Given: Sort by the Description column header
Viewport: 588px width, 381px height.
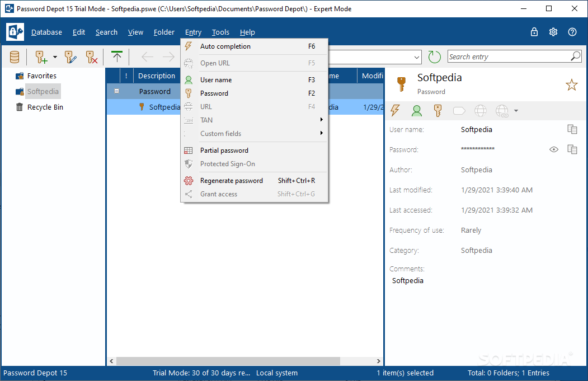Looking at the screenshot, I should point(157,76).
